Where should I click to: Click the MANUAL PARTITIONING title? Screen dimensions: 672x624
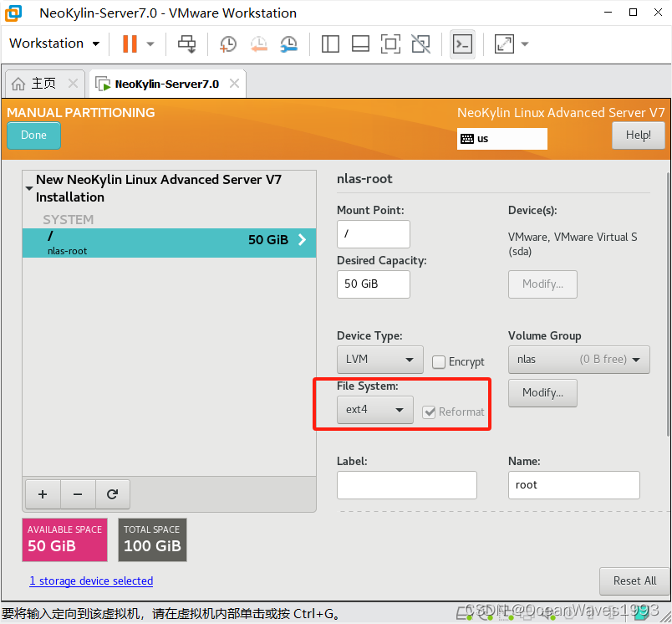pyautogui.click(x=81, y=112)
